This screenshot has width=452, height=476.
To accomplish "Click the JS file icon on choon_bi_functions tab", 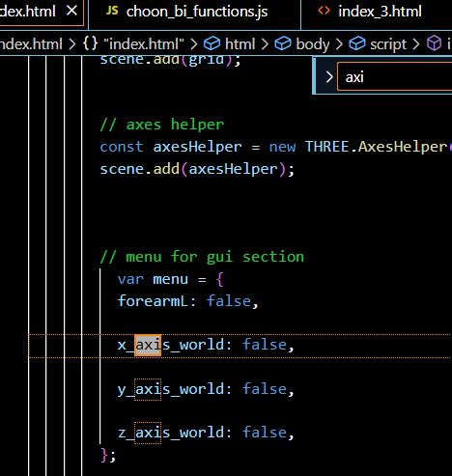I will [112, 11].
